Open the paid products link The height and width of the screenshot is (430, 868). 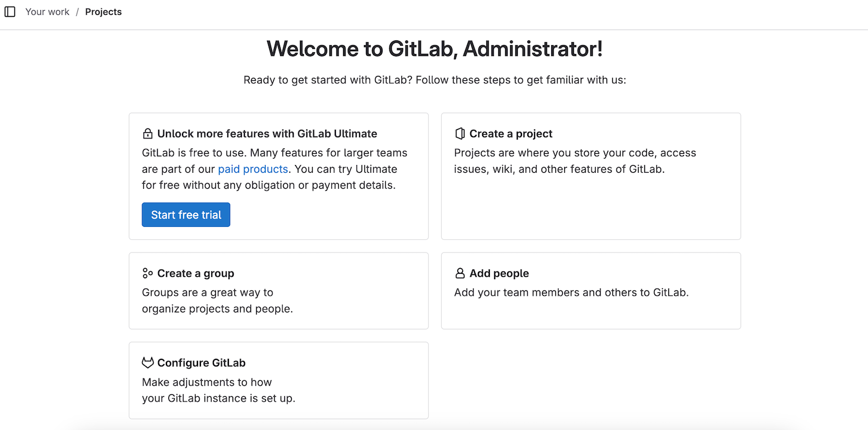click(x=253, y=169)
